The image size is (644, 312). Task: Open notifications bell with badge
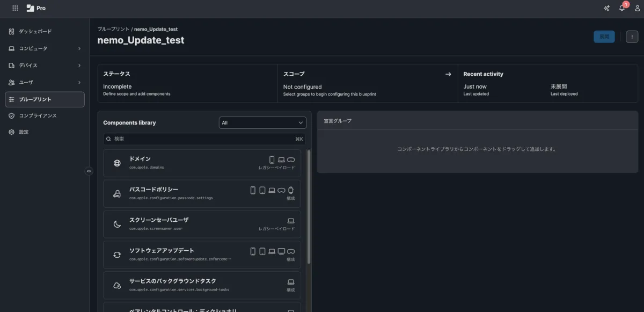click(622, 8)
